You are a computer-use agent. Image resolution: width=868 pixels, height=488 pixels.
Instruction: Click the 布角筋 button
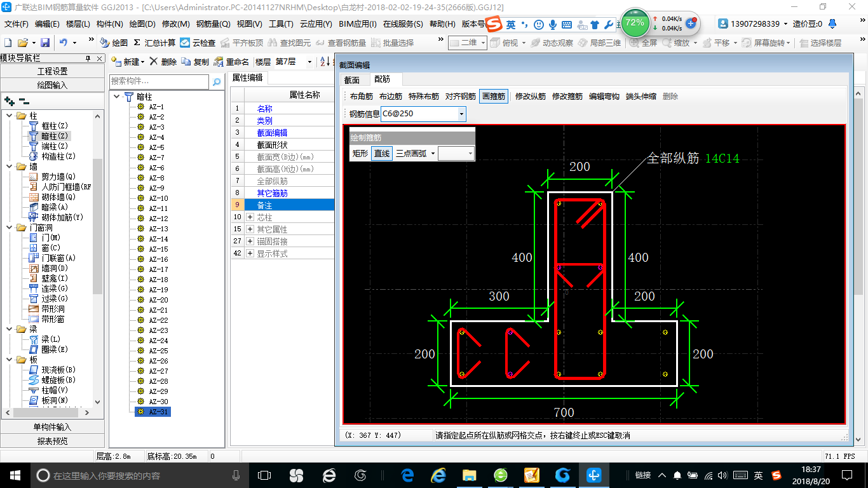click(x=362, y=97)
